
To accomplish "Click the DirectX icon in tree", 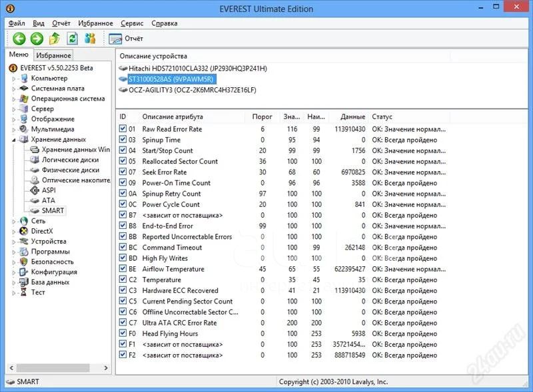I will (24, 231).
